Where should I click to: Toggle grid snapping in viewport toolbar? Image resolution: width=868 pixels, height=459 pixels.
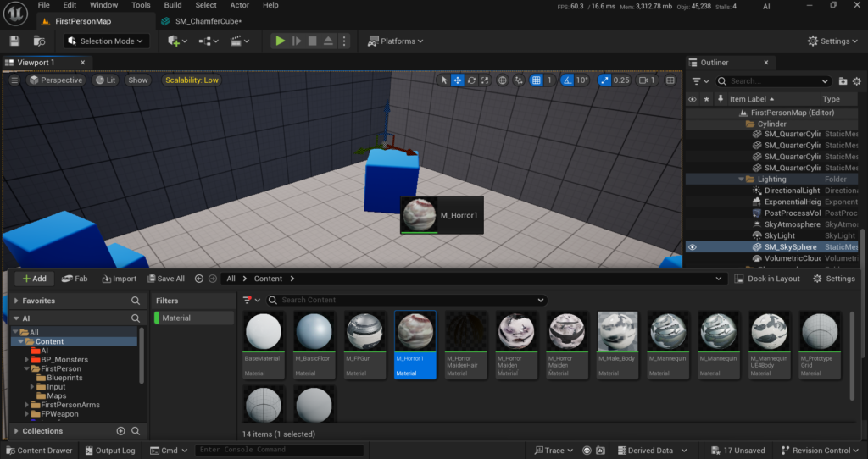[x=536, y=80]
